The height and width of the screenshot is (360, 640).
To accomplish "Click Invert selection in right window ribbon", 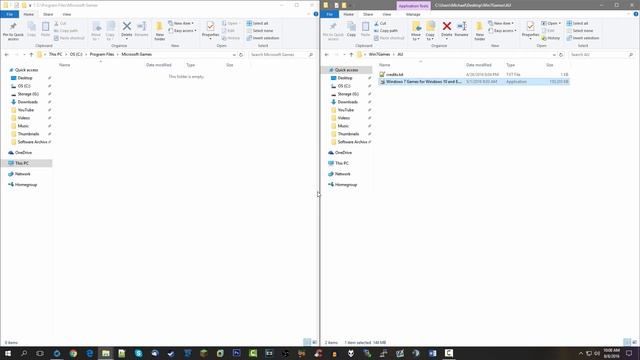I will (582, 38).
